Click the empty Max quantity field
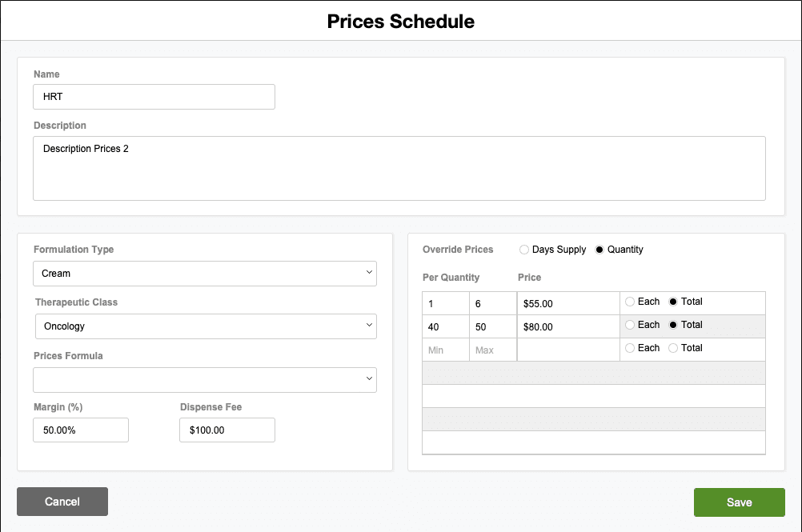 493,350
